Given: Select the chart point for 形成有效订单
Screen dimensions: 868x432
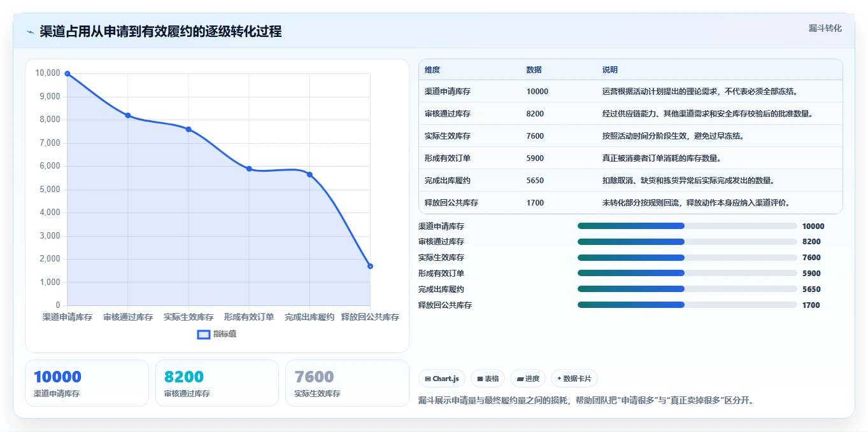Looking at the screenshot, I should click(x=249, y=169).
